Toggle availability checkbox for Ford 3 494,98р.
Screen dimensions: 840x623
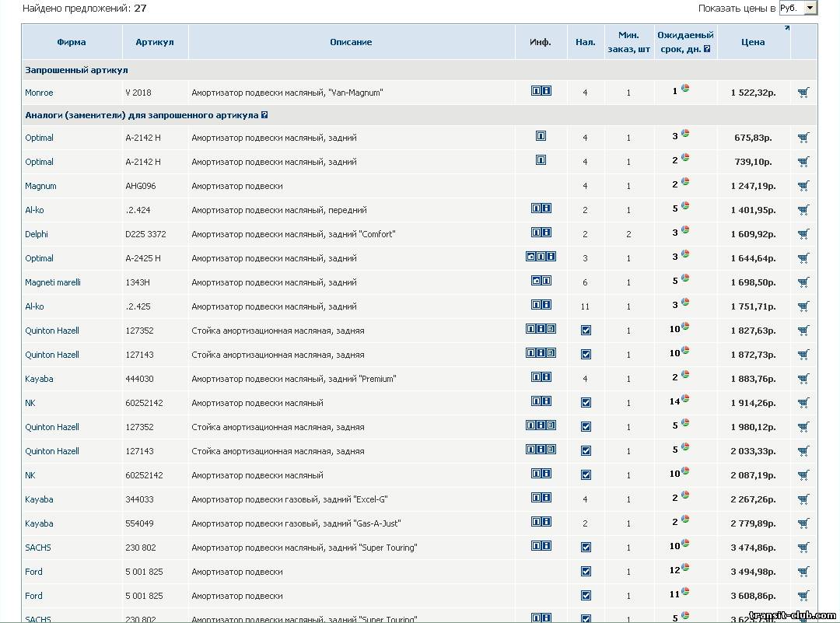(586, 571)
